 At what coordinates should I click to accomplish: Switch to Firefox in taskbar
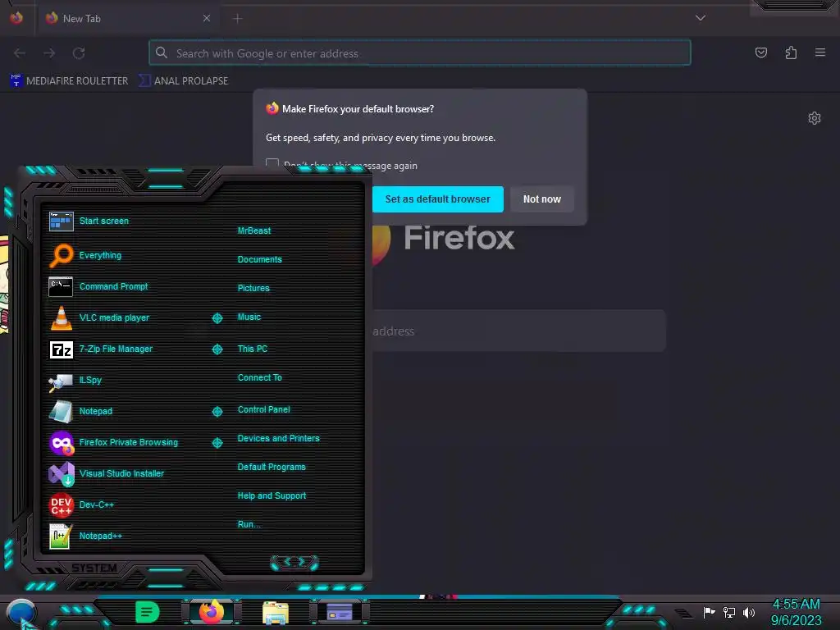click(212, 612)
